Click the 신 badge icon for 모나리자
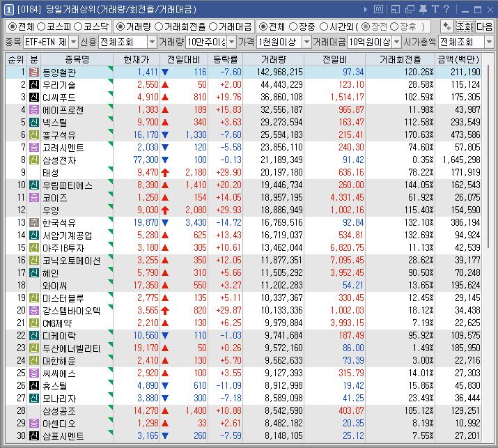 [34, 398]
